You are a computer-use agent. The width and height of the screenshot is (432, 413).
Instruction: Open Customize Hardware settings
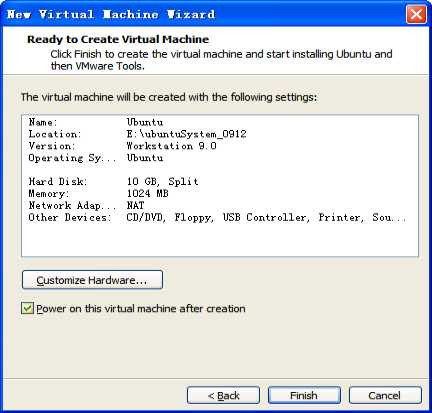92,280
